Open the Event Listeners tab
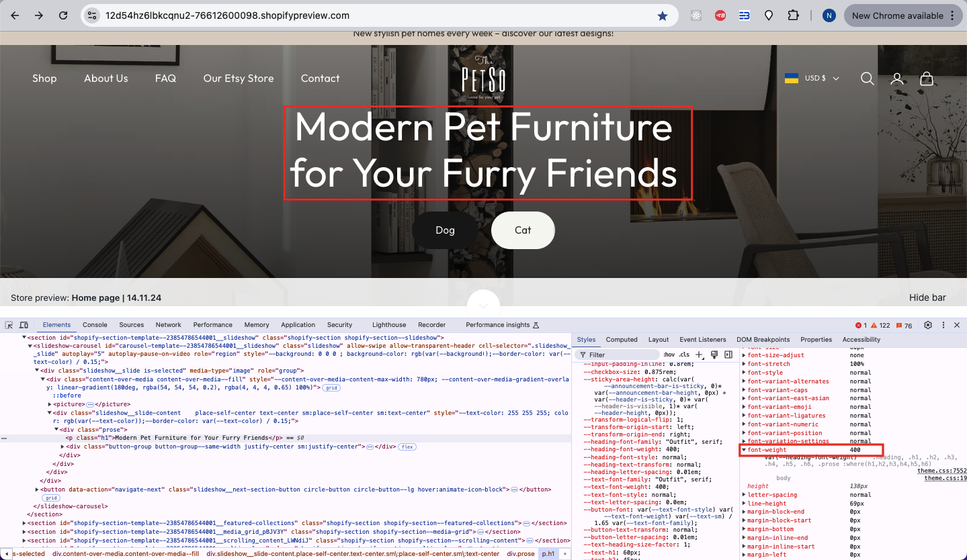The height and width of the screenshot is (560, 967). pos(703,340)
